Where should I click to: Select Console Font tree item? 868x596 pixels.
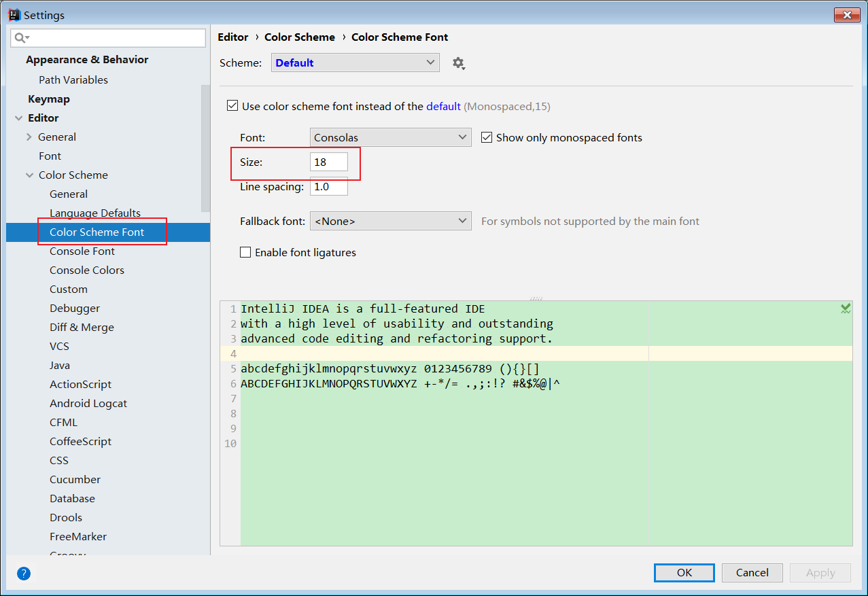pos(82,251)
